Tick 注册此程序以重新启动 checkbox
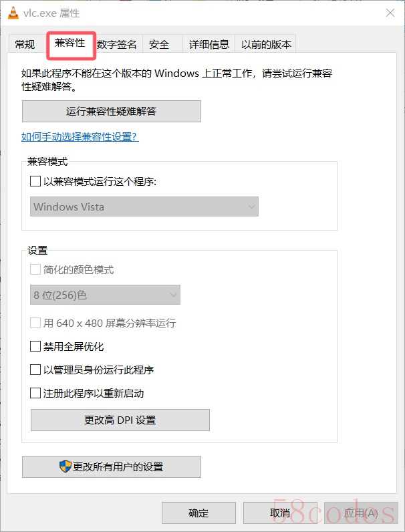This screenshot has height=532, width=405. pyautogui.click(x=36, y=393)
